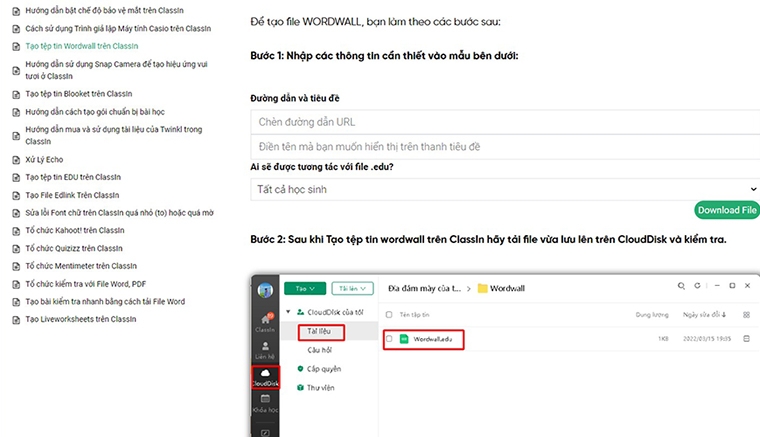Click bottom-most icon in ClassIn sidebar
The image size is (760, 437).
coord(265,433)
